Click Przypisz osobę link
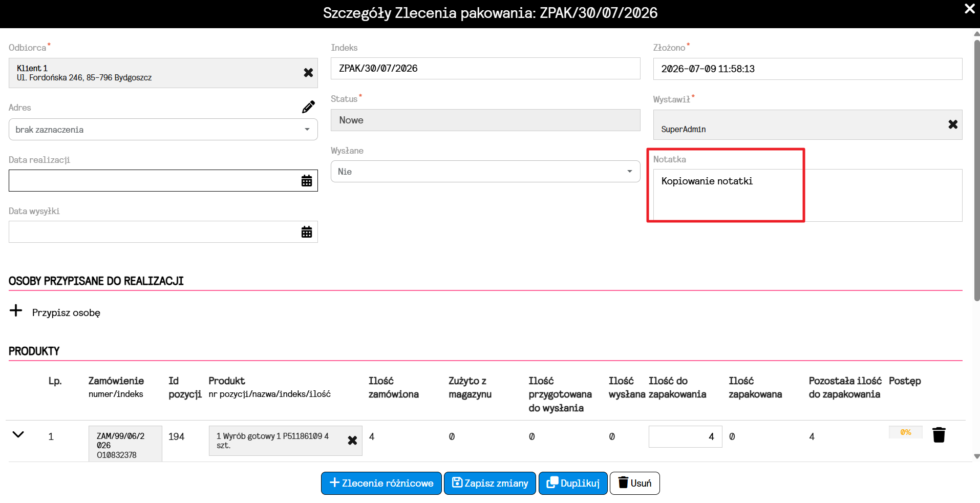 (66, 313)
